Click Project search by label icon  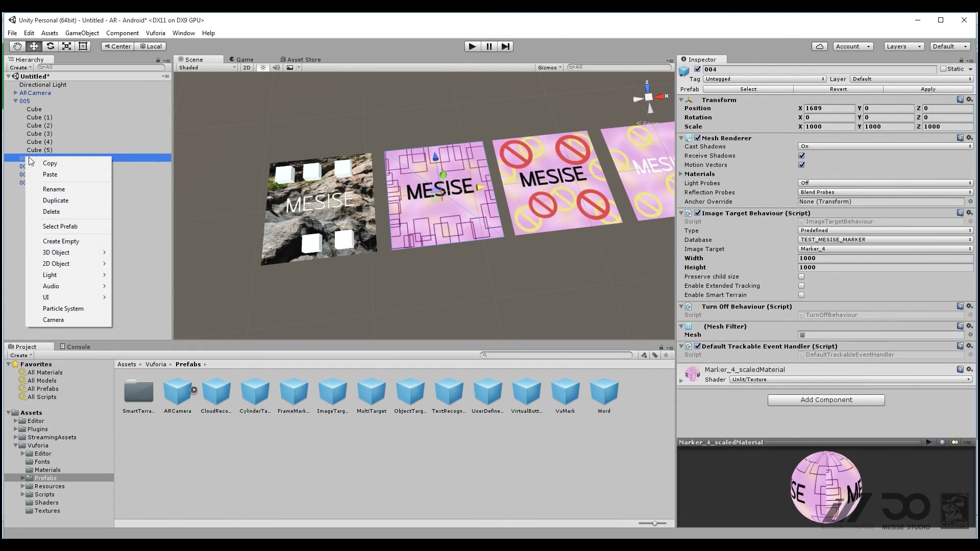pyautogui.click(x=655, y=355)
